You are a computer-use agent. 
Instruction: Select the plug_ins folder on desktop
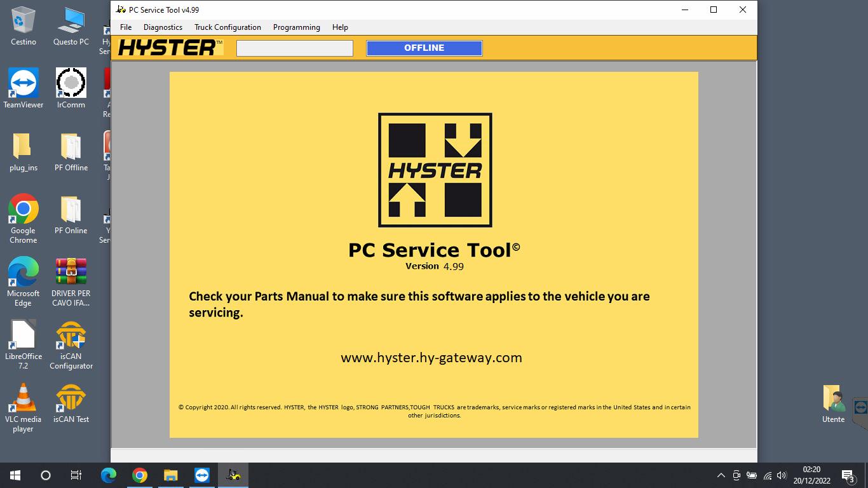[24, 152]
